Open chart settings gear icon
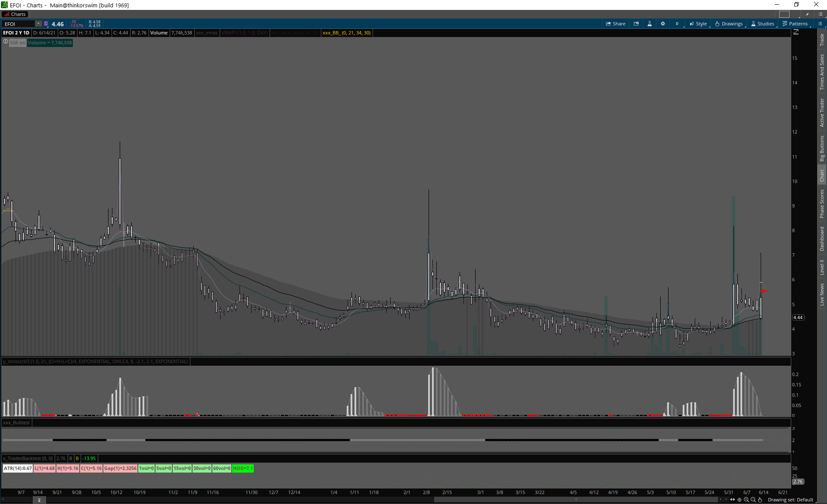 (x=663, y=24)
